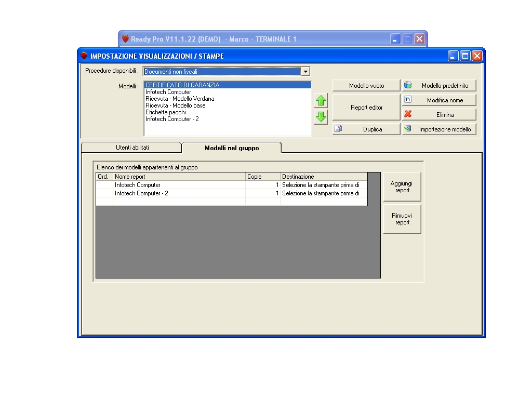The width and height of the screenshot is (532, 399).
Task: Select Ricevuta - Modello Verdana model
Action: (x=228, y=99)
